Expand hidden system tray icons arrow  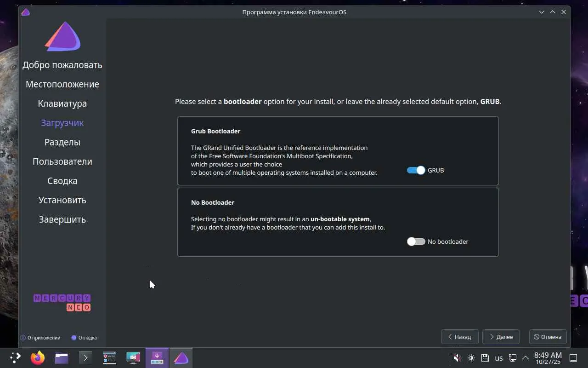526,358
